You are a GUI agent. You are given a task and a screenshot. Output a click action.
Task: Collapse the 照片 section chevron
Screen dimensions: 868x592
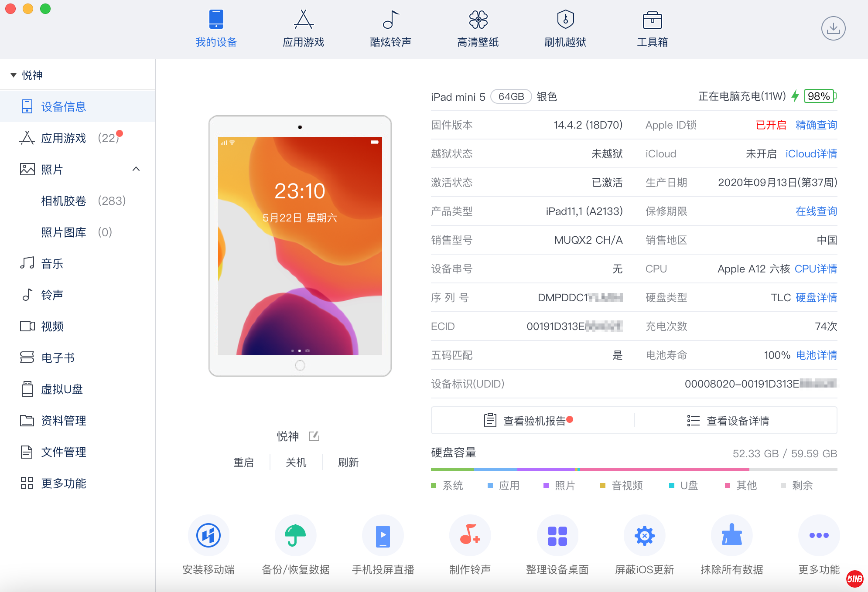click(x=136, y=169)
